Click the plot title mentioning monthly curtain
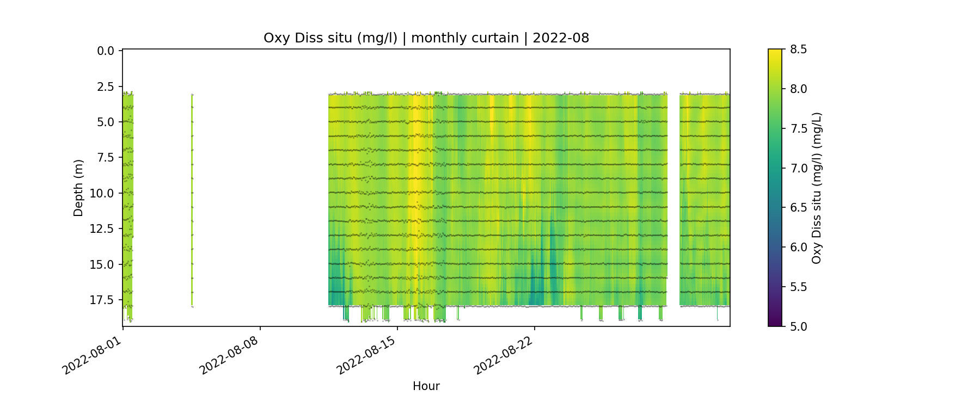Screen dimensions: 980x408 pyautogui.click(x=426, y=38)
